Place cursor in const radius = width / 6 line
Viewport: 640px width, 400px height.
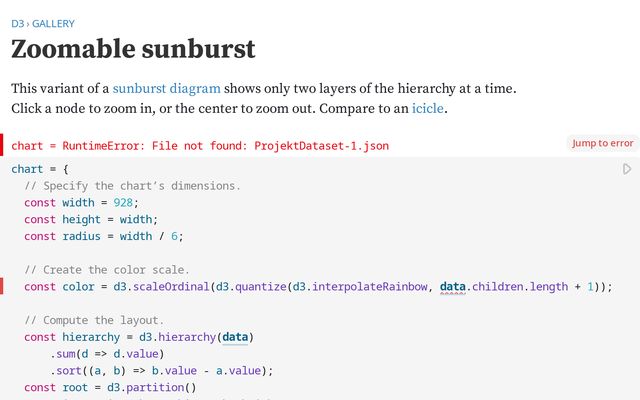(104, 236)
